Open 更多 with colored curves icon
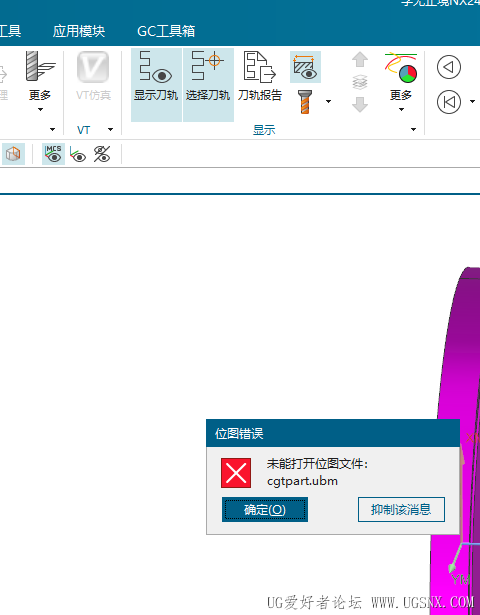 tap(401, 82)
